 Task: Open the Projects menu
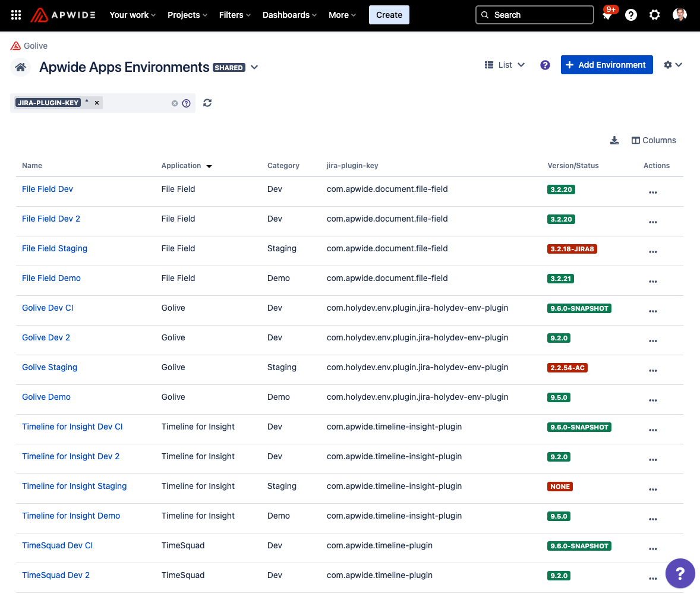click(x=187, y=15)
